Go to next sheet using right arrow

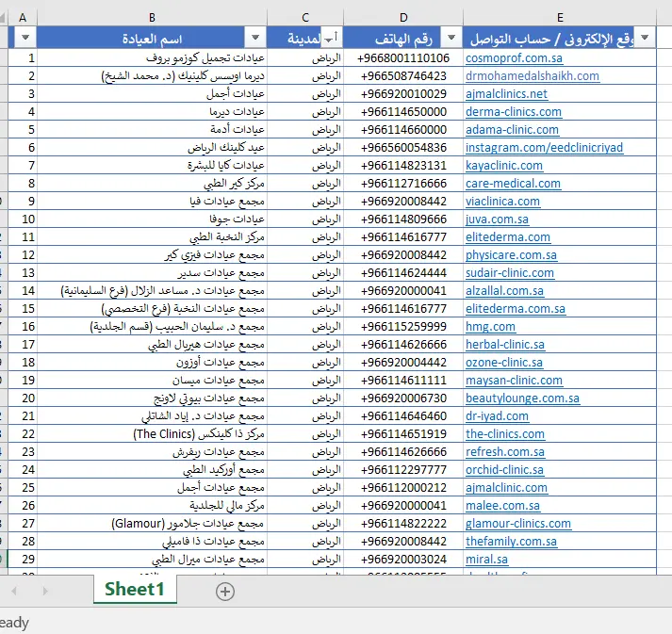(x=45, y=592)
